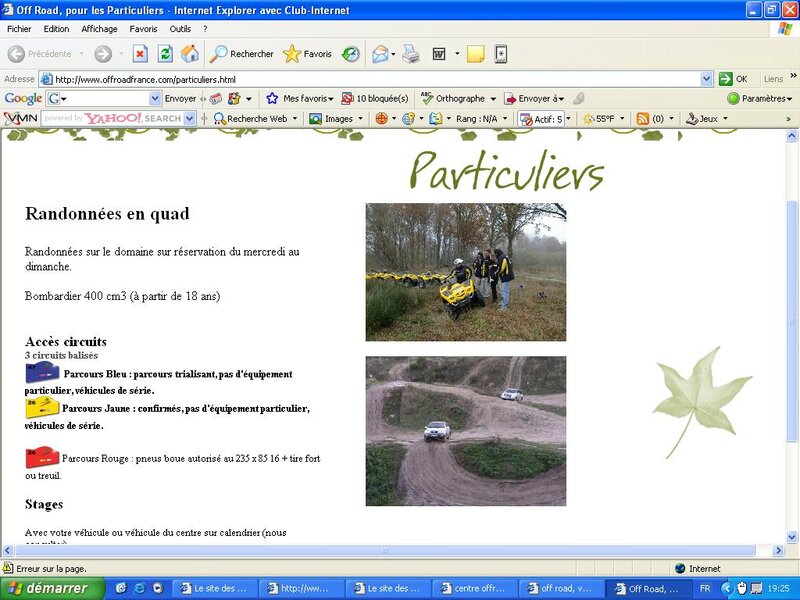Click the Google toolbar puzzle-piece icon
Image resolution: width=800 pixels, height=600 pixels.
(x=234, y=98)
